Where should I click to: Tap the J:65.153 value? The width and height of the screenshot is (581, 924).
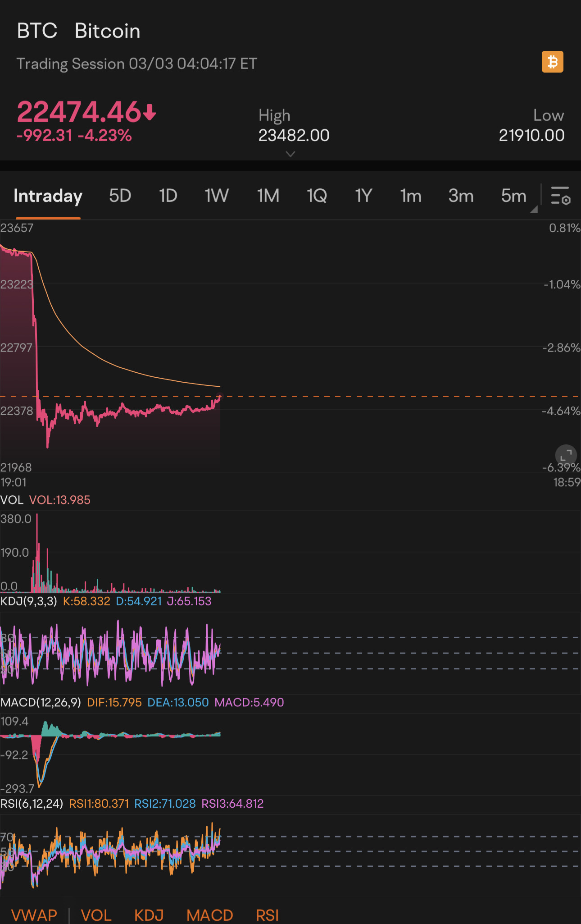point(189,601)
